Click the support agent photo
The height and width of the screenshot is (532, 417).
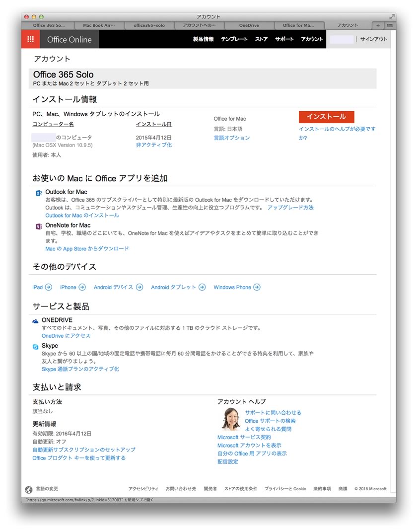(230, 419)
